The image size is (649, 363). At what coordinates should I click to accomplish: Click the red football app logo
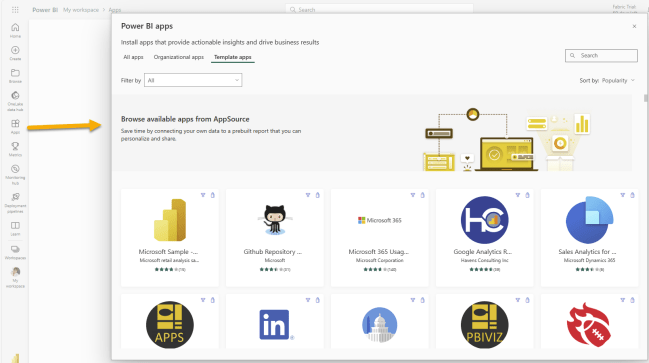point(589,325)
